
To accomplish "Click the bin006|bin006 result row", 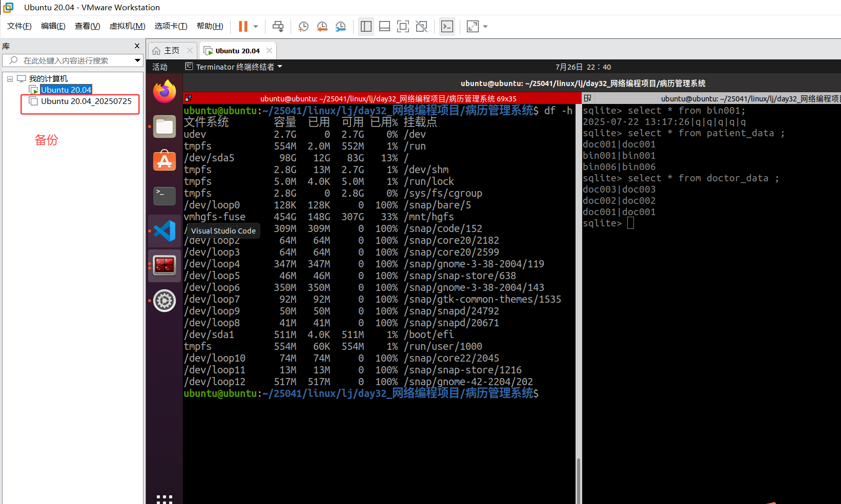I will click(619, 167).
